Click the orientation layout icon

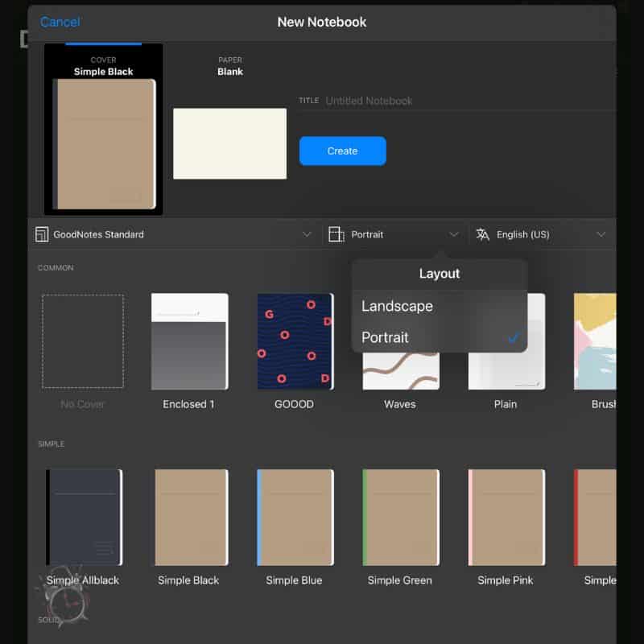point(336,234)
